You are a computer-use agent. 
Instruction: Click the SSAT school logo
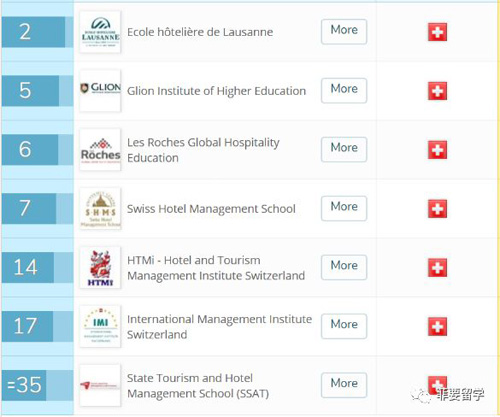tap(100, 385)
